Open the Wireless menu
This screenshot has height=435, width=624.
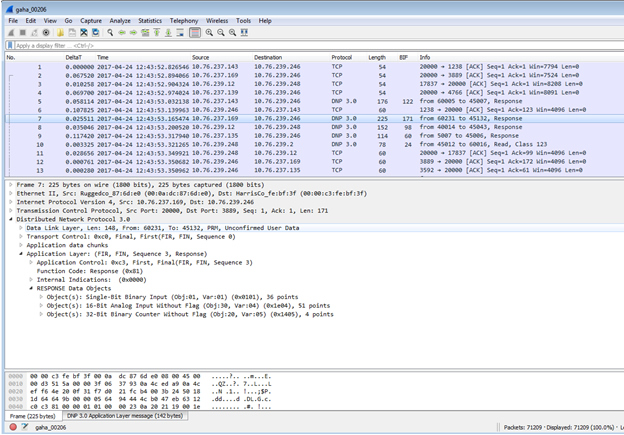click(x=217, y=21)
